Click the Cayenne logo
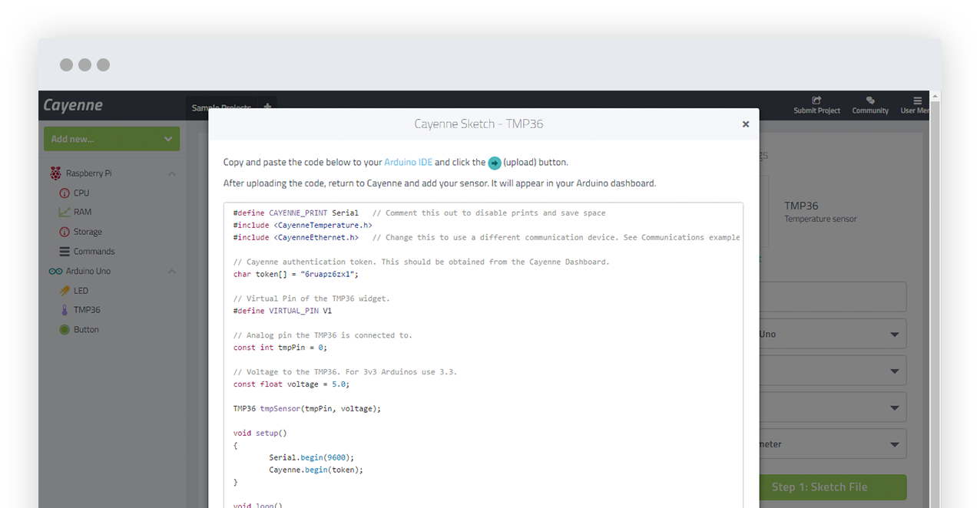The height and width of the screenshot is (508, 980). [x=73, y=106]
